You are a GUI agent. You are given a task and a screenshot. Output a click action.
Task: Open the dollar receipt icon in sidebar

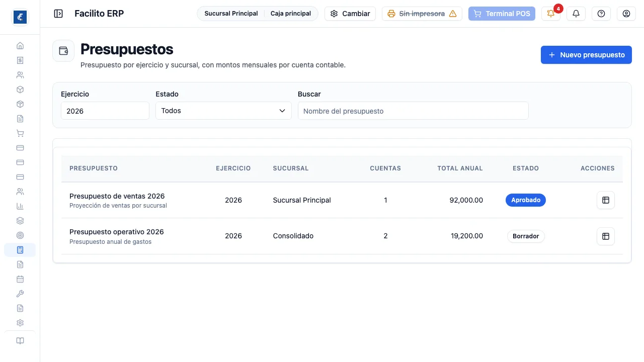pos(20,60)
